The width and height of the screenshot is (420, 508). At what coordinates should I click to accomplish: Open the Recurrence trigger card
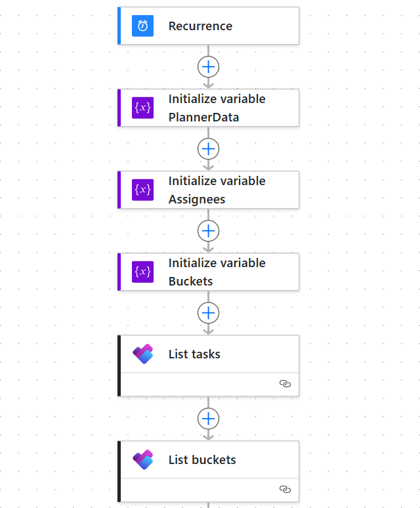[223, 26]
